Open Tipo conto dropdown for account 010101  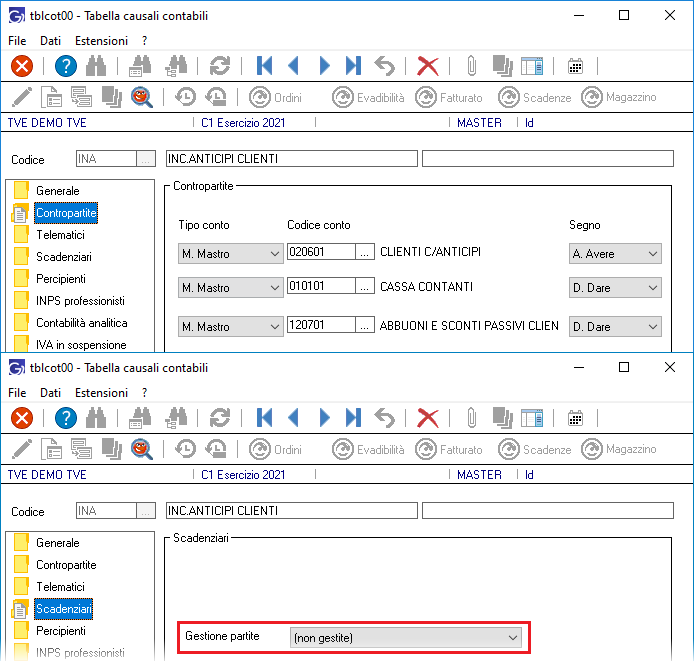click(231, 288)
